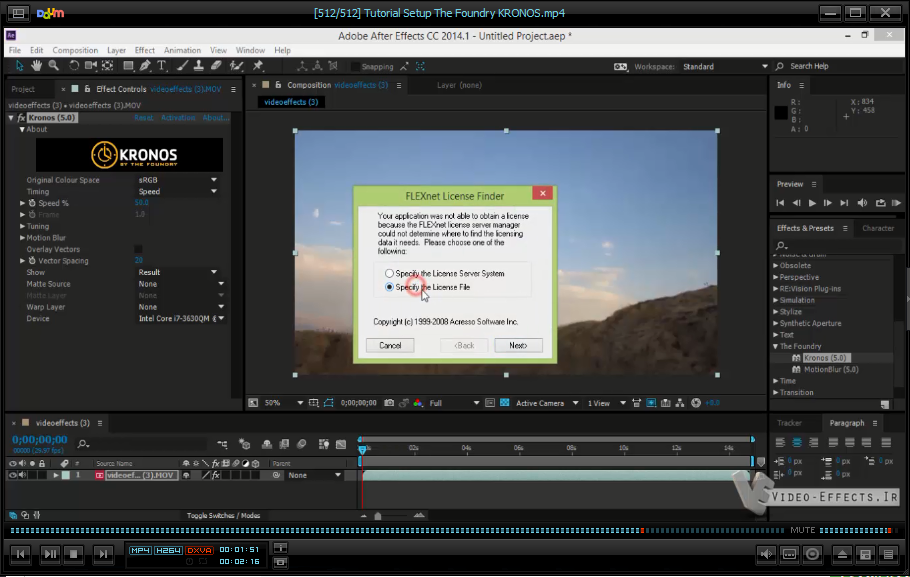
Task: Select the Clone Stamp tool
Action: coord(198,66)
